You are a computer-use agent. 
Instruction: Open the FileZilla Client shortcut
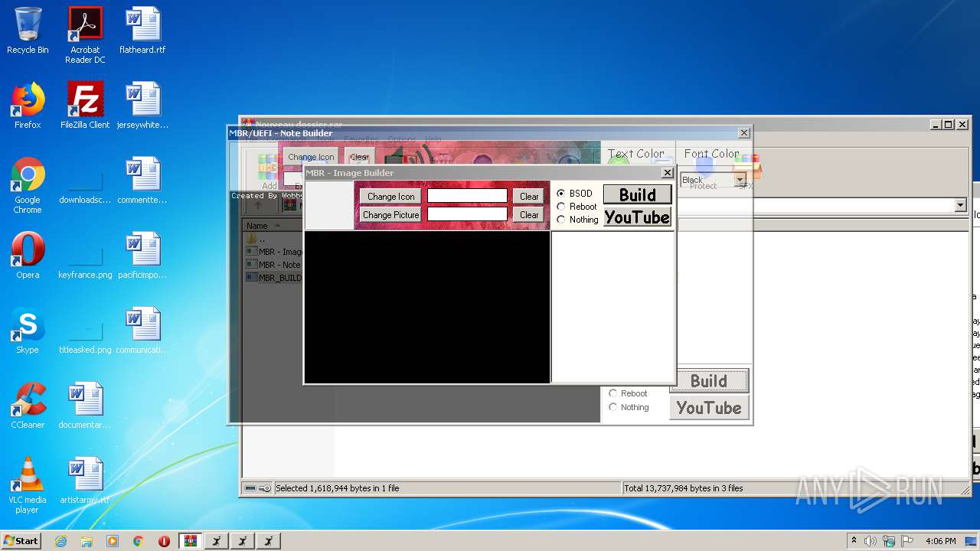(85, 106)
